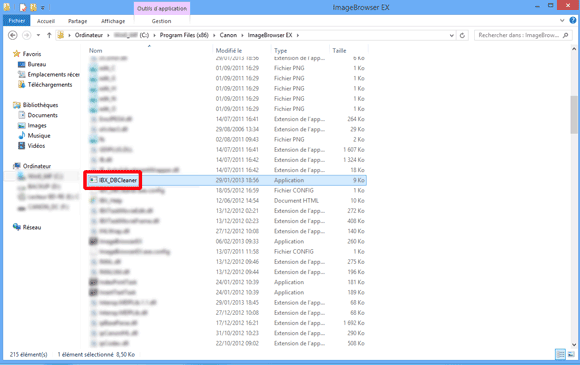Viewport: 580px width, 365px height.
Task: Open recent locations dropdown arrow
Action: pos(38,35)
